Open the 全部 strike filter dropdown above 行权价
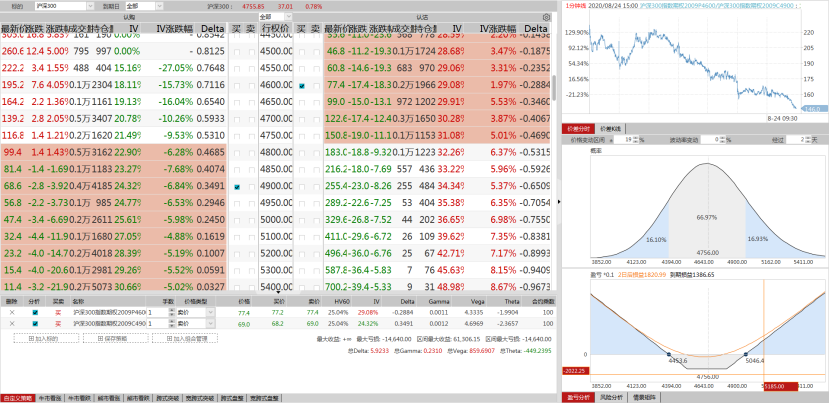This screenshot has width=829, height=404. (x=275, y=17)
